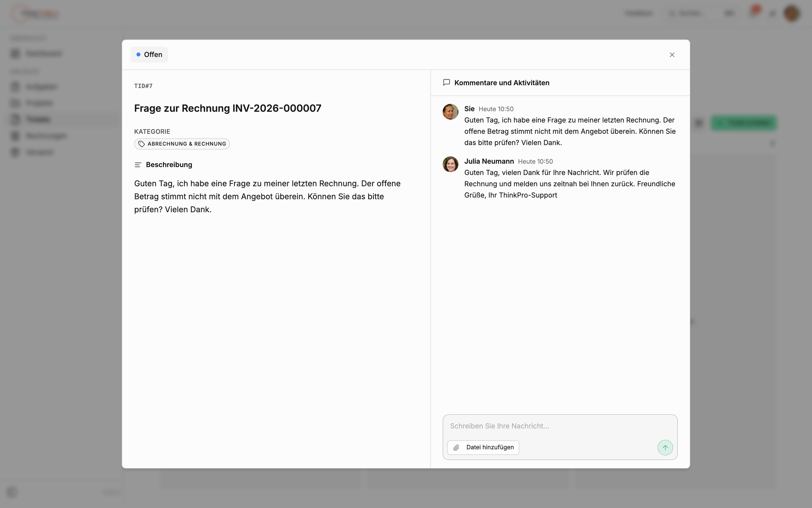Viewport: 812px width, 508px height.
Task: Open the Offen status badge
Action: (149, 55)
